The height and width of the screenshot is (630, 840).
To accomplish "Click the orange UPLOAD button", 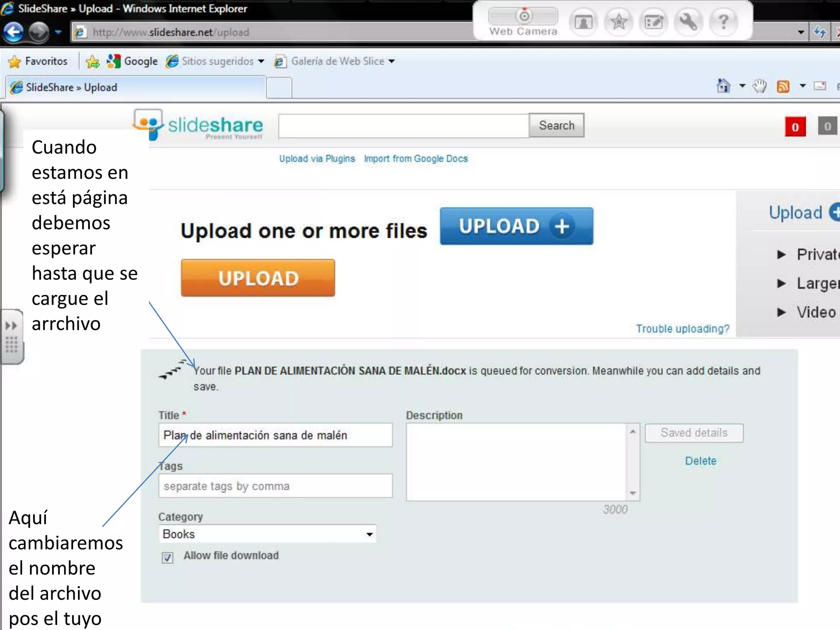I will coord(258,278).
